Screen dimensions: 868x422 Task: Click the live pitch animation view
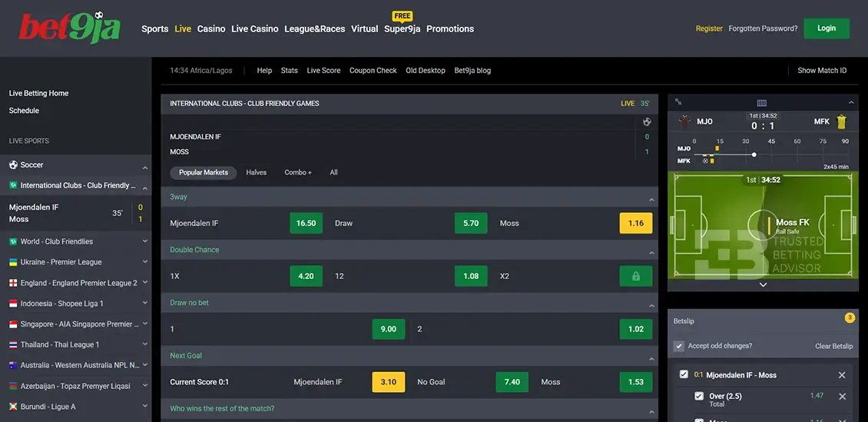tap(763, 224)
